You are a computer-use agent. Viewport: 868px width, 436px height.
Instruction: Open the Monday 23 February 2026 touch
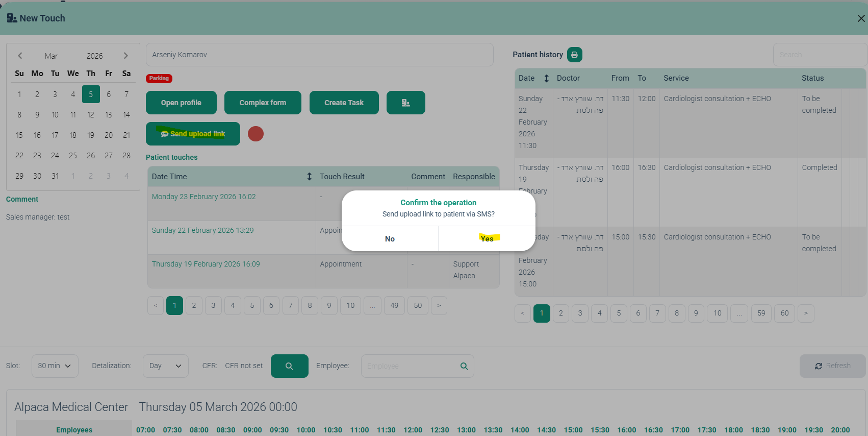point(203,197)
